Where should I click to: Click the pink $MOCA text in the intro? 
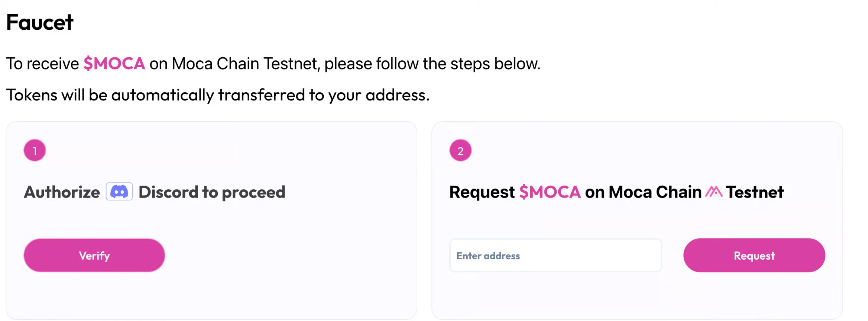(x=114, y=63)
